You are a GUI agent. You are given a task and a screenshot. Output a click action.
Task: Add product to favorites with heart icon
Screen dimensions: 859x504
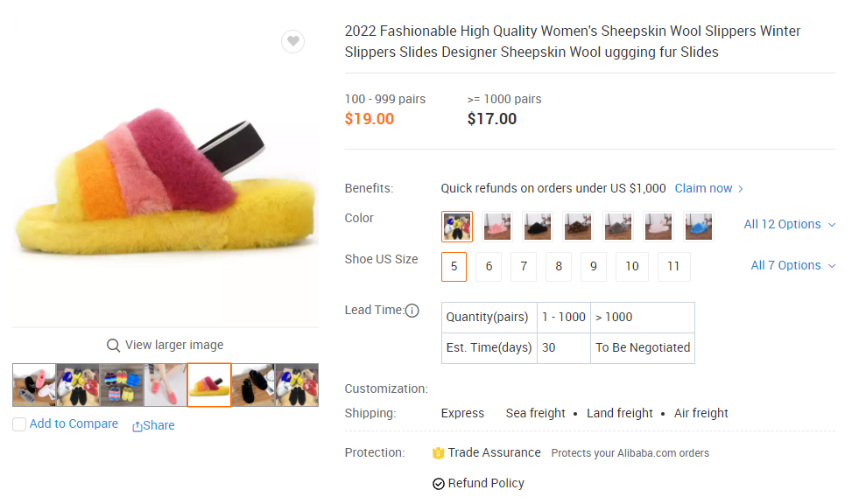[x=293, y=42]
